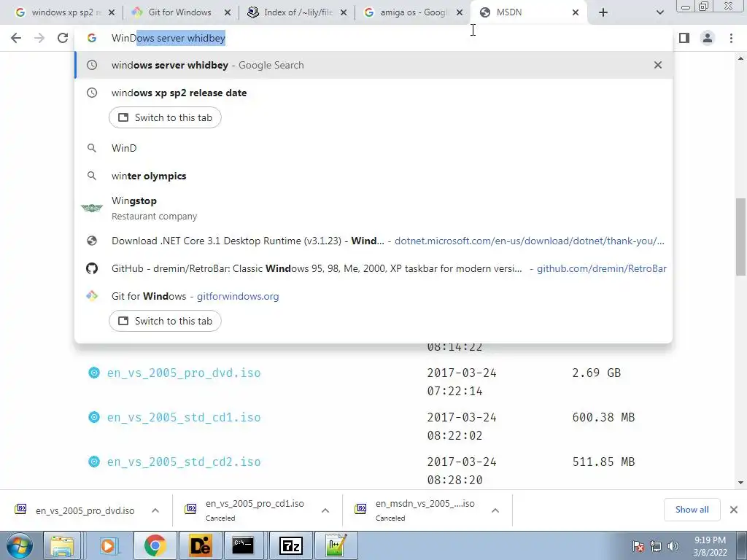This screenshot has width=747, height=560.
Task: Open the user profile icon
Action: point(708,38)
